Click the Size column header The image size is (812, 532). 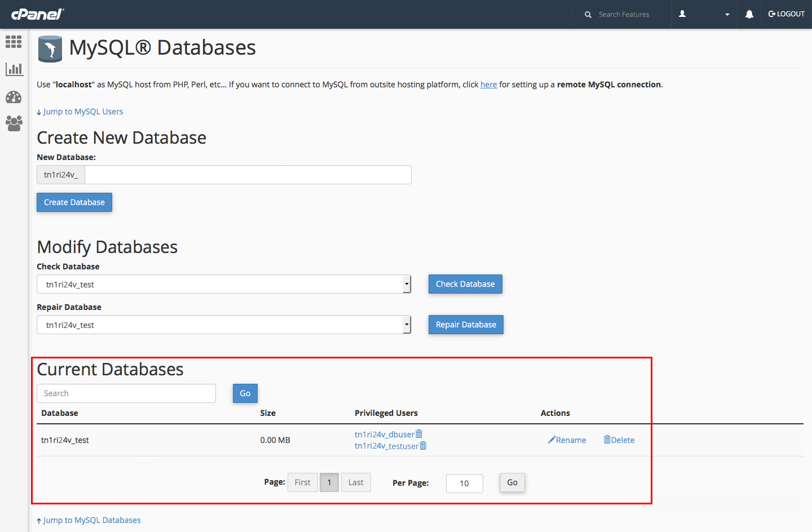[268, 413]
